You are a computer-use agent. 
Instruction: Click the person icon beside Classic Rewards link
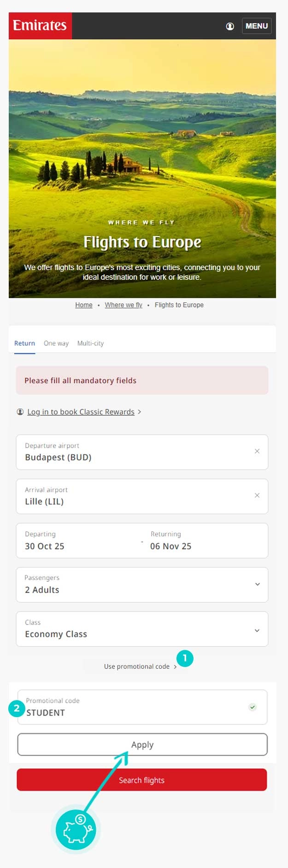(x=19, y=412)
